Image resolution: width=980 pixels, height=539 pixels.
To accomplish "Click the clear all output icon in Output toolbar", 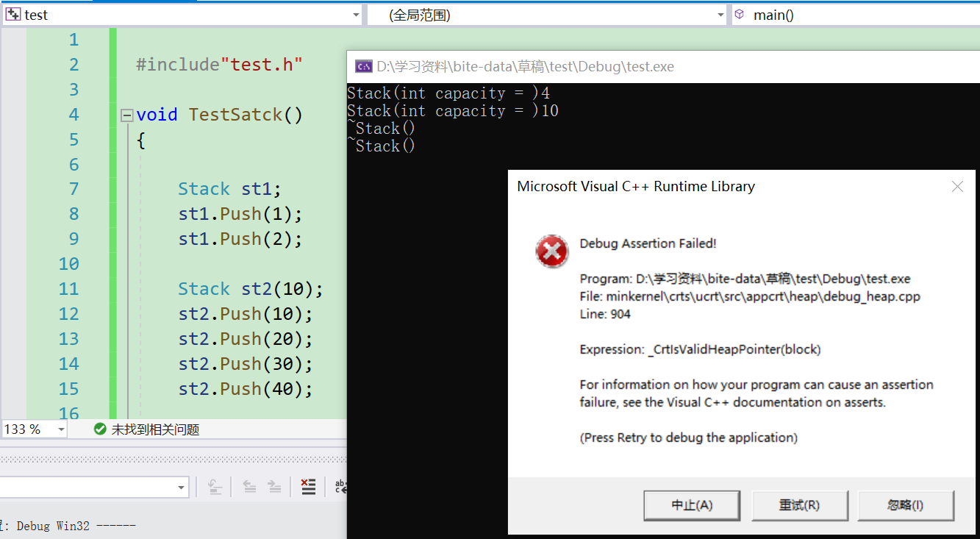I will (309, 487).
